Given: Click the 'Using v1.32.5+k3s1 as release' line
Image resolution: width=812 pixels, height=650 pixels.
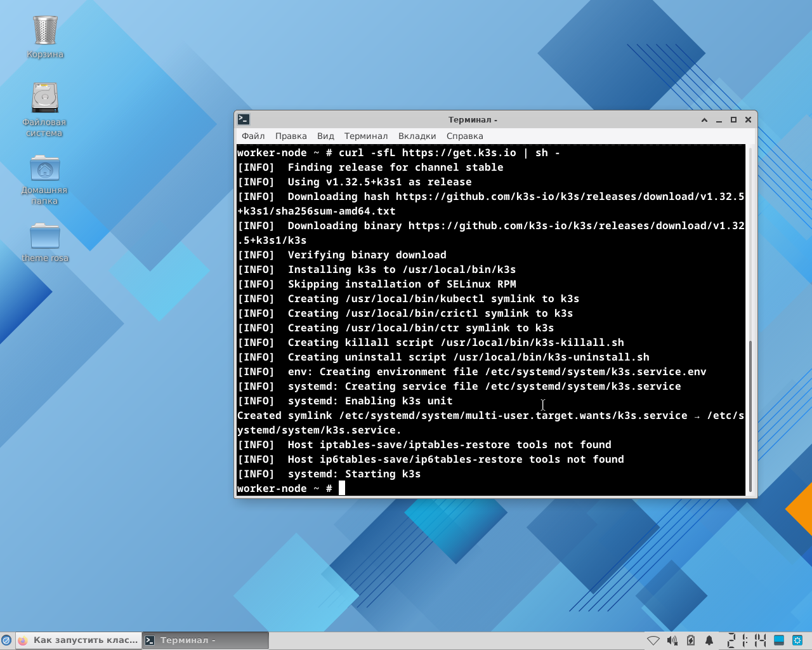Looking at the screenshot, I should click(379, 182).
